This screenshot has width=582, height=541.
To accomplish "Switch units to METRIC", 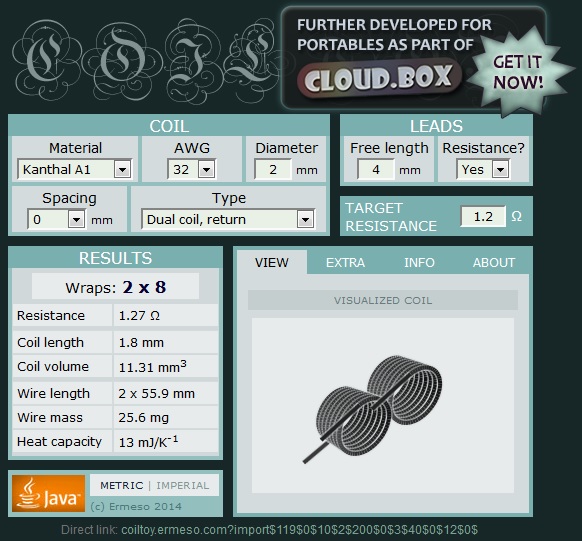I will [x=122, y=485].
